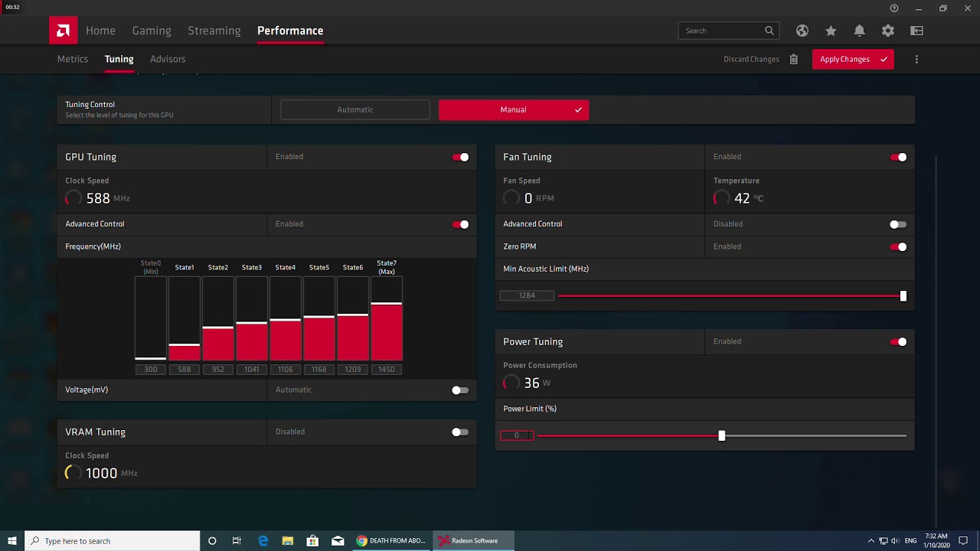
Task: Select Automatic tuning control
Action: (355, 109)
